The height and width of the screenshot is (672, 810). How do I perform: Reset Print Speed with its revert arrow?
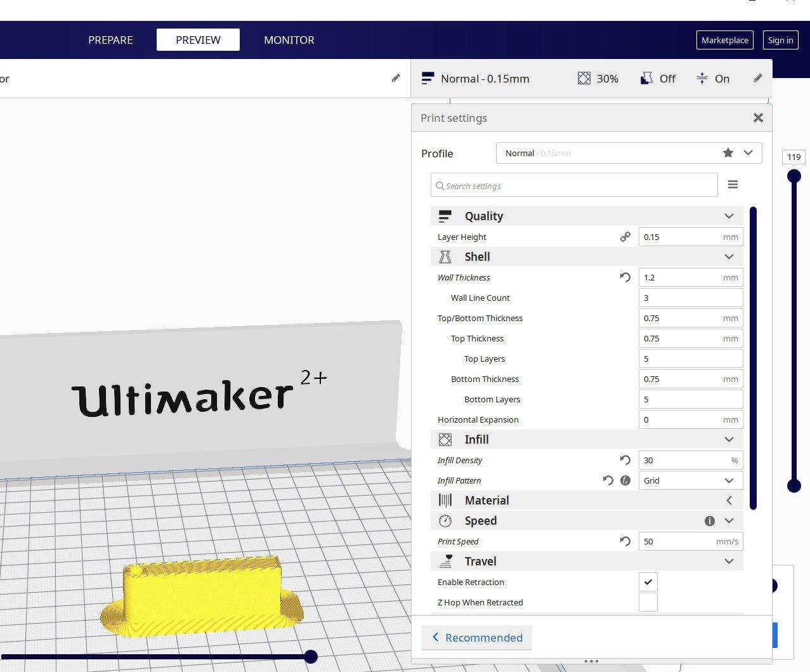pyautogui.click(x=625, y=541)
